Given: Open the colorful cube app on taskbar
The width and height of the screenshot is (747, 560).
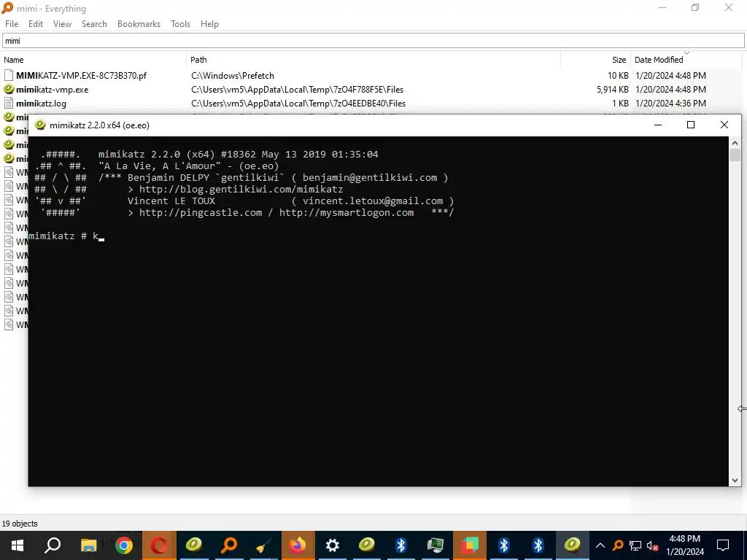Looking at the screenshot, I should pyautogui.click(x=469, y=545).
